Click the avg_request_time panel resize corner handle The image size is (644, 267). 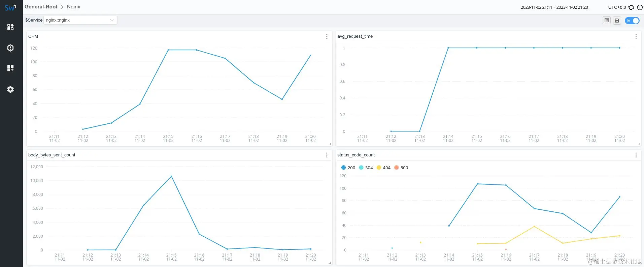click(639, 144)
